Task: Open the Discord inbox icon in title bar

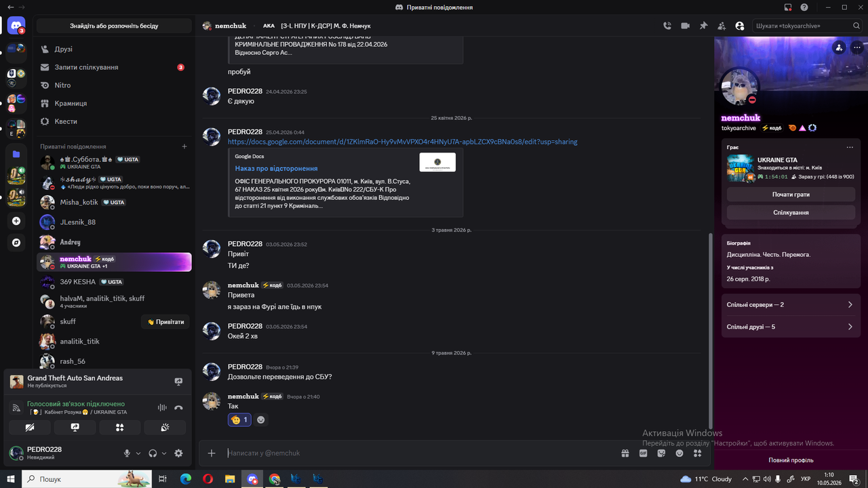Action: (x=788, y=7)
